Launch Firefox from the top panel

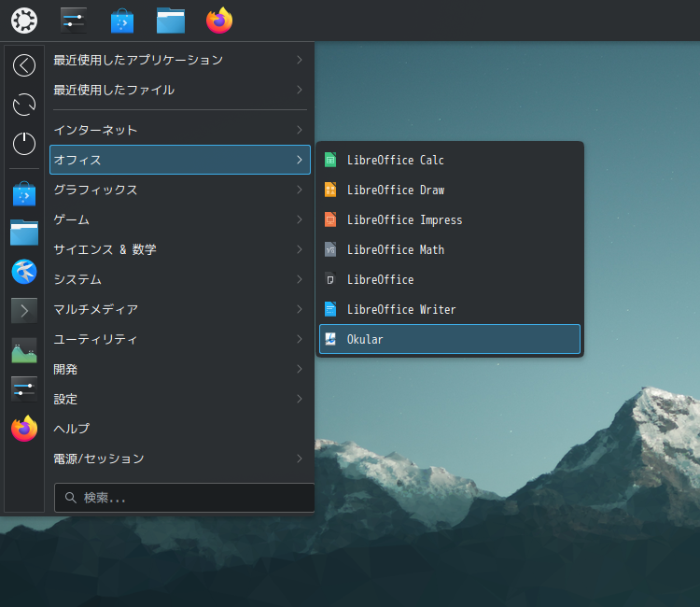[219, 21]
